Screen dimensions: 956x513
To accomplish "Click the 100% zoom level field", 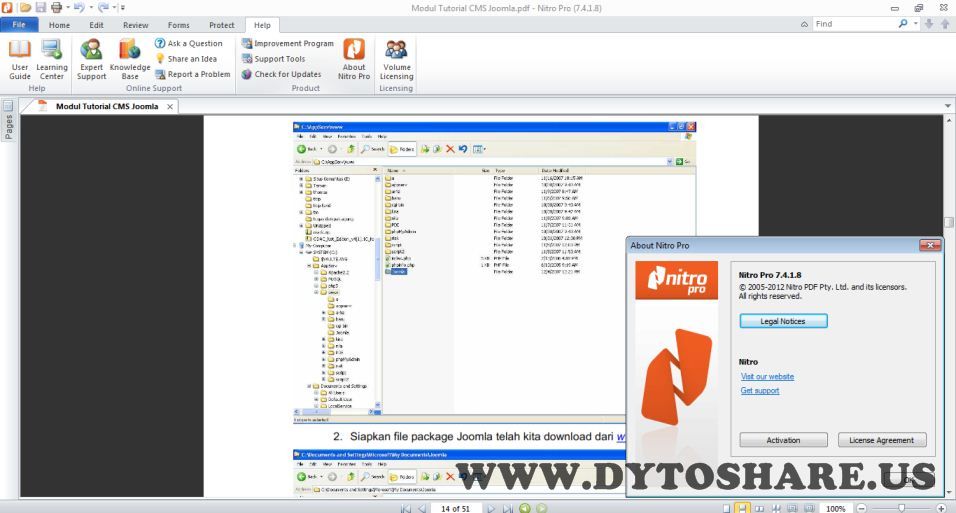I will tap(835, 508).
